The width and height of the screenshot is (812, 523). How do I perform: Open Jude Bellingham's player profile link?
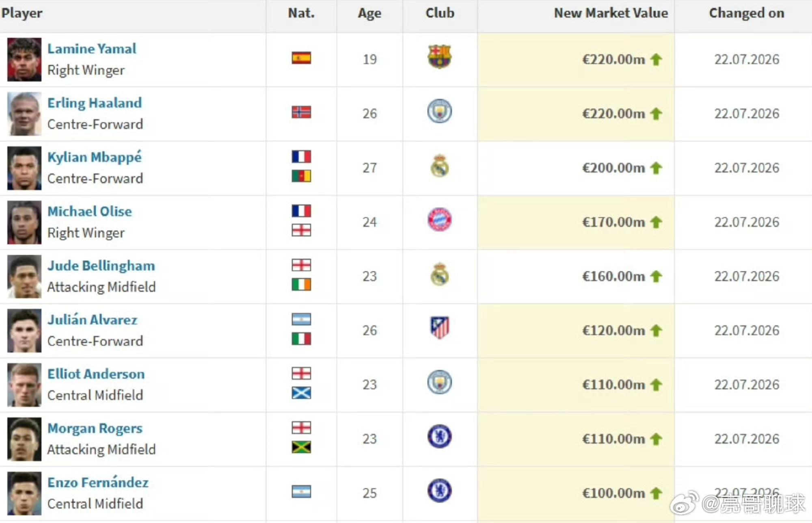click(101, 266)
